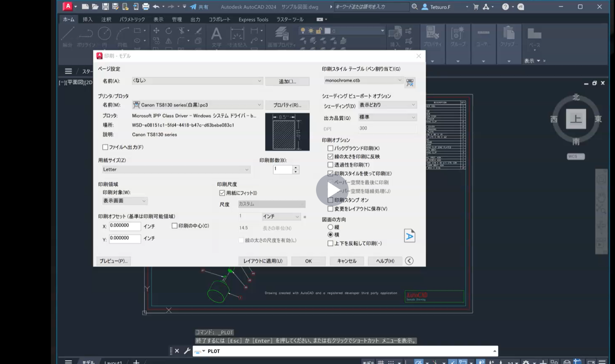Switch to 挿入 ribbon tab

tap(88, 19)
